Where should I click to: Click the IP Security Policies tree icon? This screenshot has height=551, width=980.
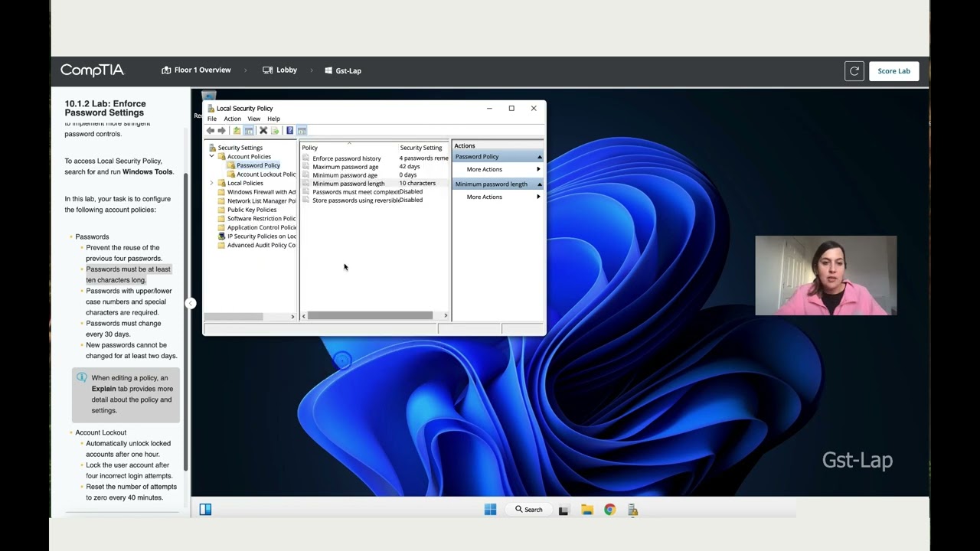[x=222, y=236]
